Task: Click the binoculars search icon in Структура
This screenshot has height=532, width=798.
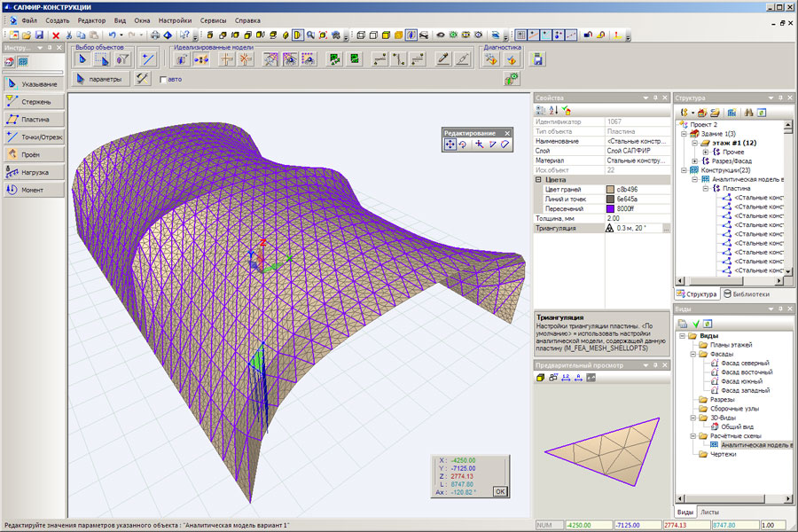Action: 748,113
